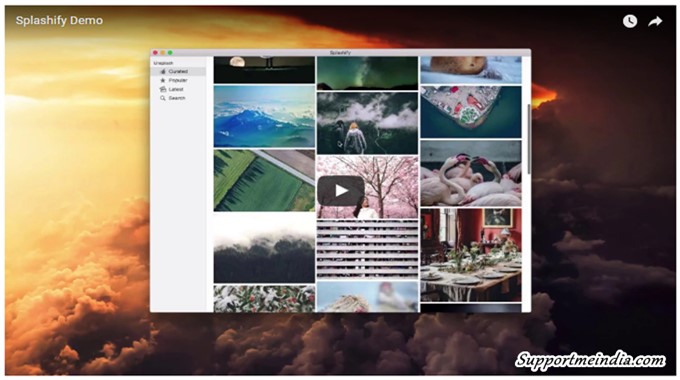
Task: Select the red dining room thumbnail
Action: tap(471, 255)
